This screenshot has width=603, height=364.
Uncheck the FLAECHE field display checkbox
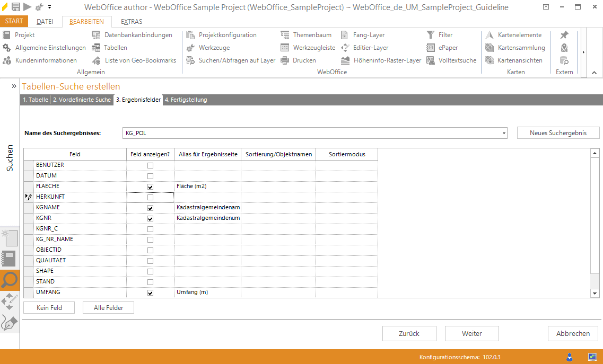tap(150, 187)
